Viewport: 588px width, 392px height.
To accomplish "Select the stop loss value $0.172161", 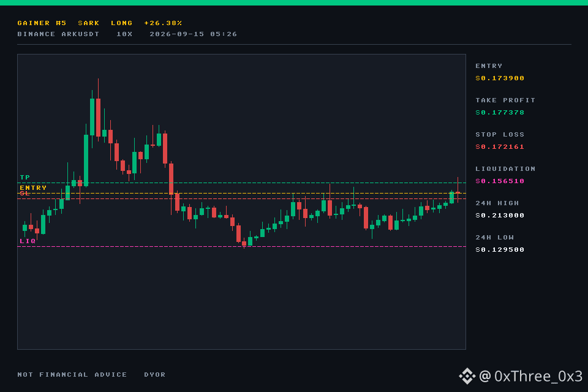I will click(500, 146).
